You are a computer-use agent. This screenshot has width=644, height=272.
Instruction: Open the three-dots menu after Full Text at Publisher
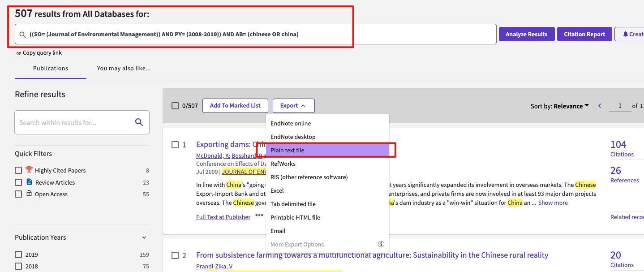point(259,216)
